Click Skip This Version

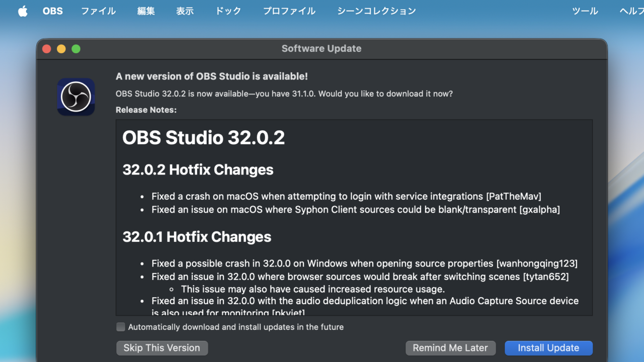click(162, 348)
